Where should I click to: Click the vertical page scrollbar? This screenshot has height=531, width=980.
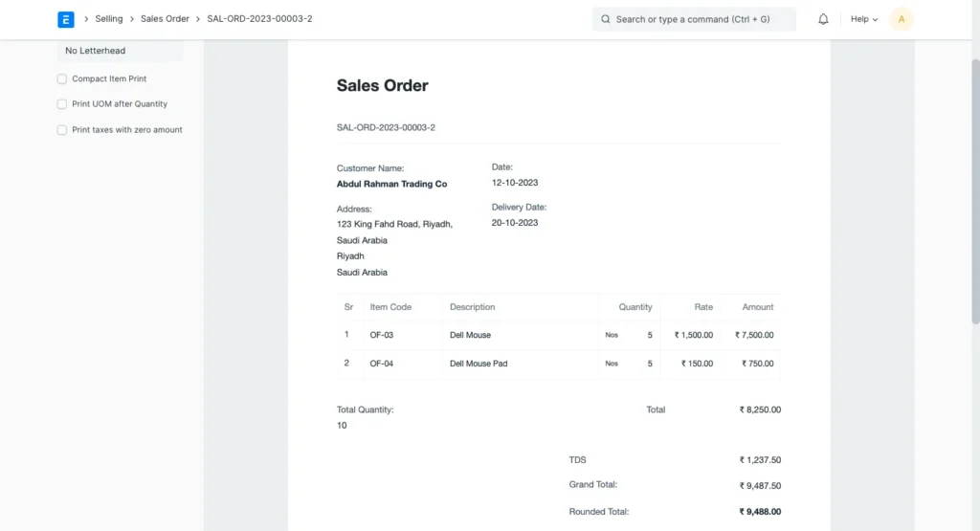tap(975, 191)
